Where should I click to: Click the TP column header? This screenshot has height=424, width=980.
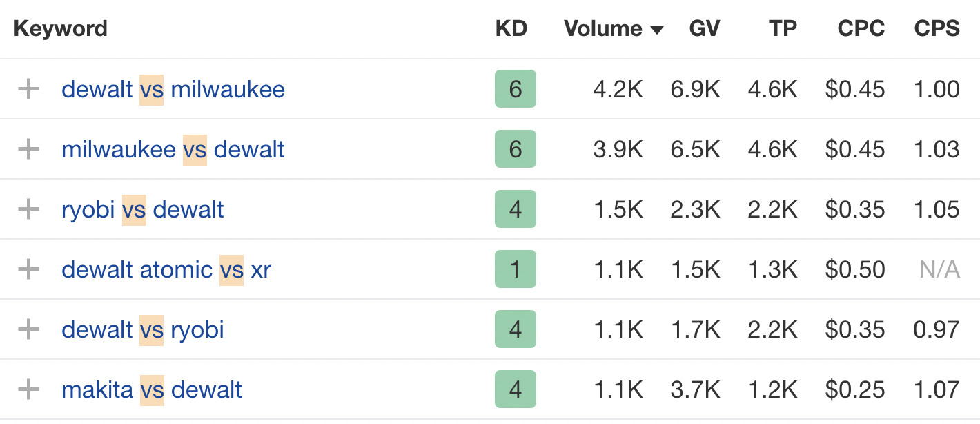click(783, 28)
